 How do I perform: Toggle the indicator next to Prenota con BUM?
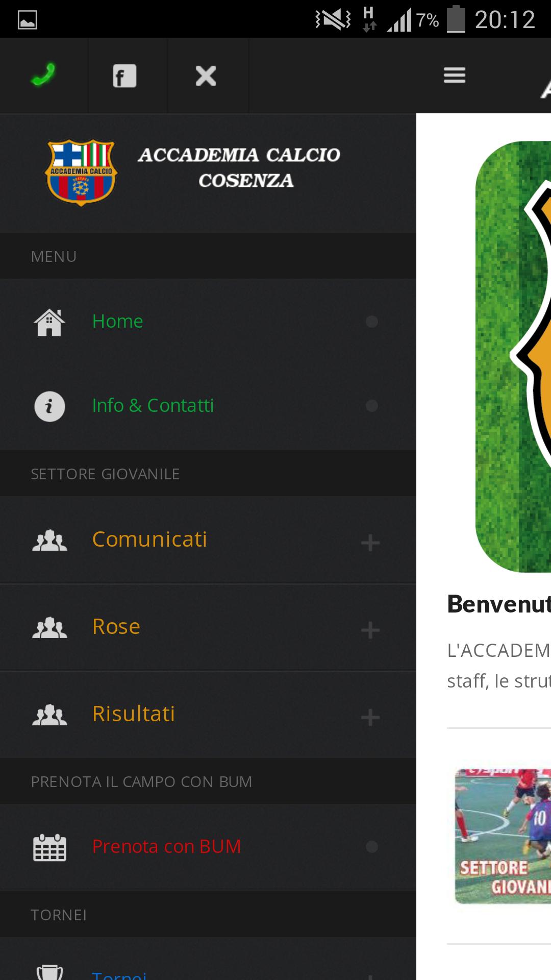click(372, 846)
